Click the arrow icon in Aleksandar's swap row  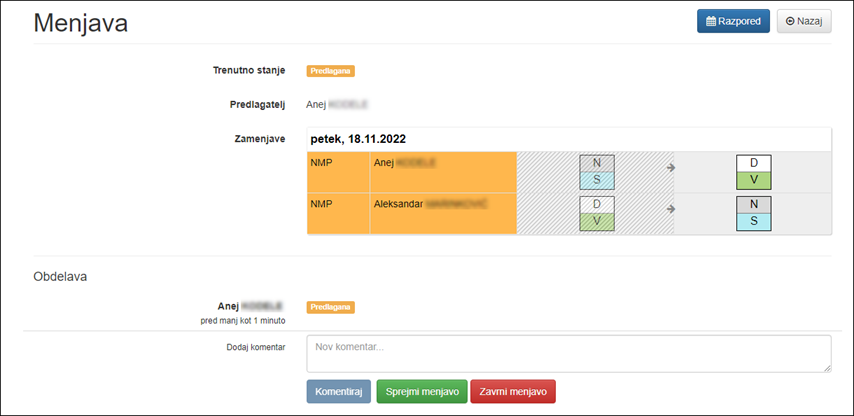pyautogui.click(x=671, y=208)
